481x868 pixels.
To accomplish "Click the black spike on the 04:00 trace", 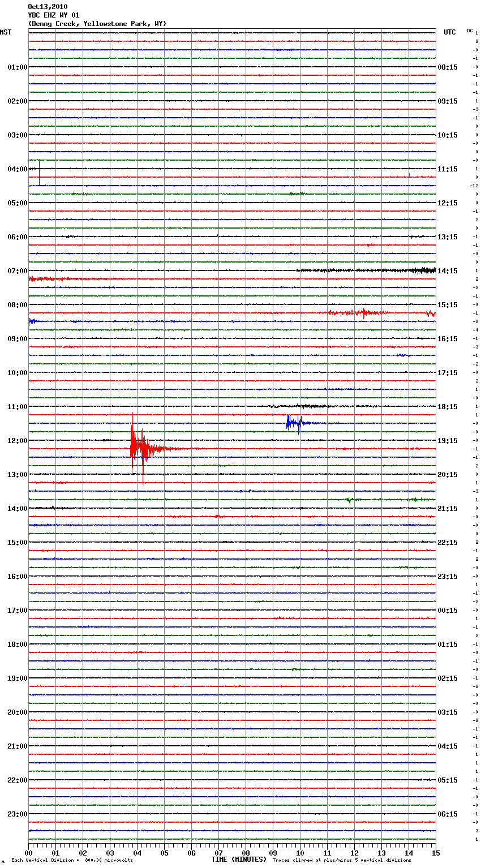I will tap(39, 173).
